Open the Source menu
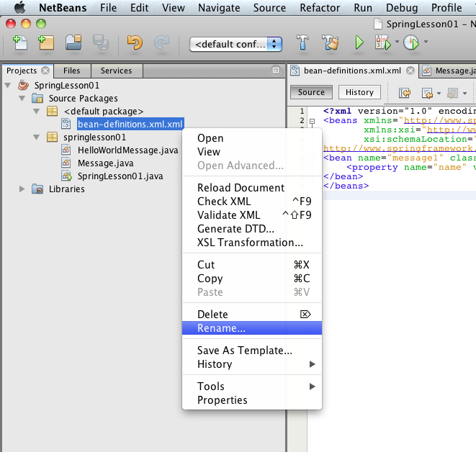This screenshot has height=452, width=476. point(269,8)
